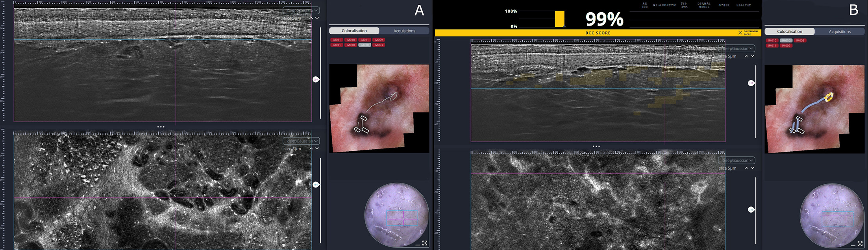Screen dimensions: 868x250
Task: Click the three-dot divider handle in panel A
Action: tap(161, 127)
